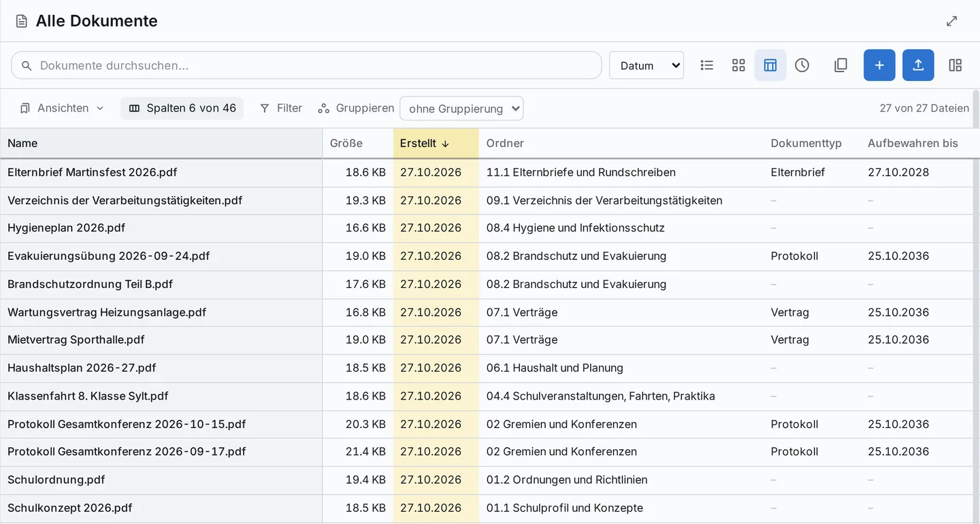Select Evakuierungsübung 2026-09-24.pdf
The width and height of the screenshot is (980, 524).
(108, 256)
